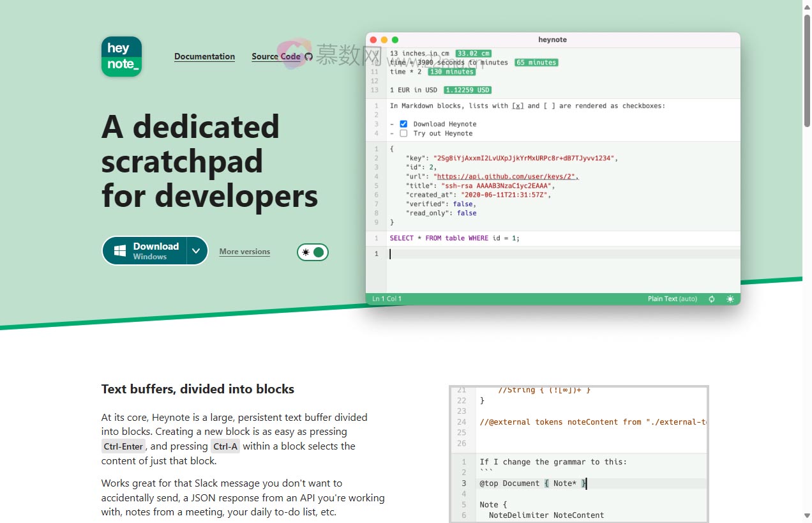The width and height of the screenshot is (812, 523).
Task: Open the Source Code link
Action: coord(276,57)
